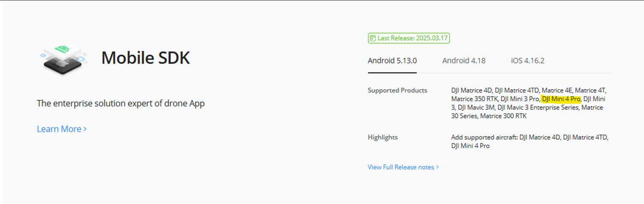Click the enterprise solution expert tagline

click(x=121, y=103)
